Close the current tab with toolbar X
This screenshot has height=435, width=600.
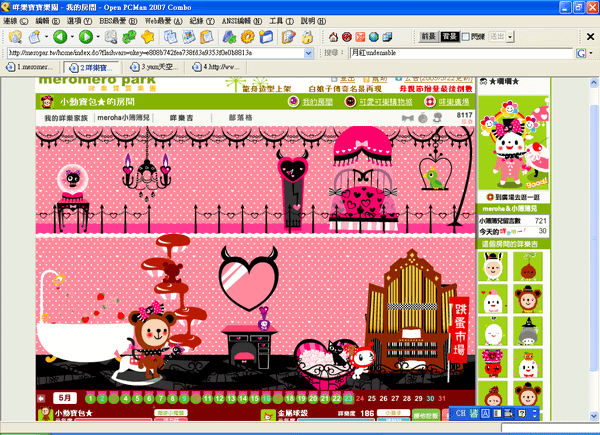point(590,37)
